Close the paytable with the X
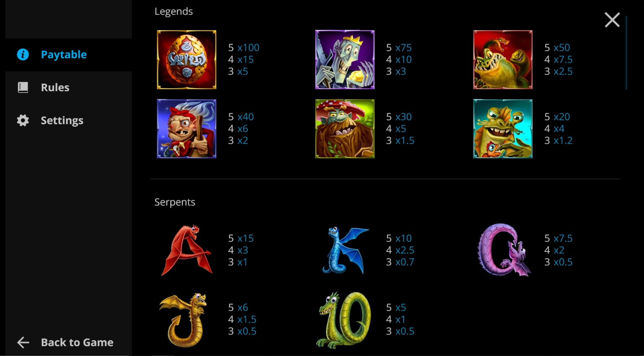Screen dimensions: 644x356 (612, 20)
